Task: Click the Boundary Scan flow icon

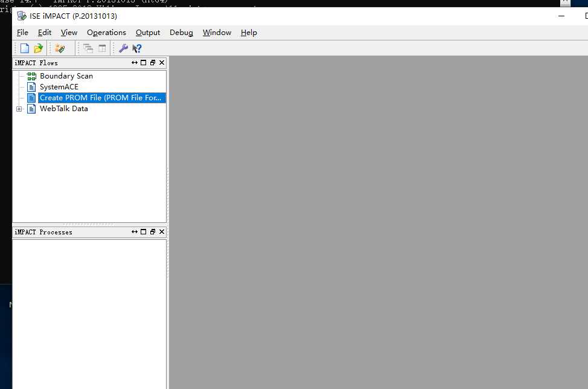Action: [x=31, y=76]
